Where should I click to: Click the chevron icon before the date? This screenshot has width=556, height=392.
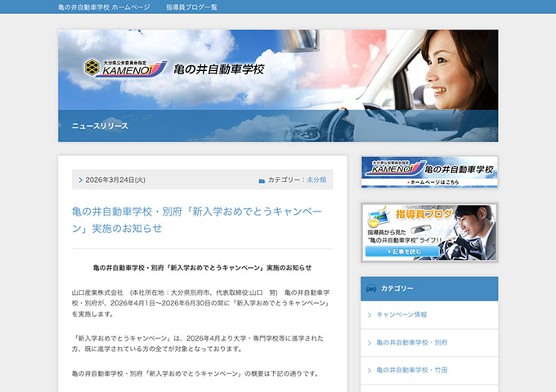[x=80, y=180]
